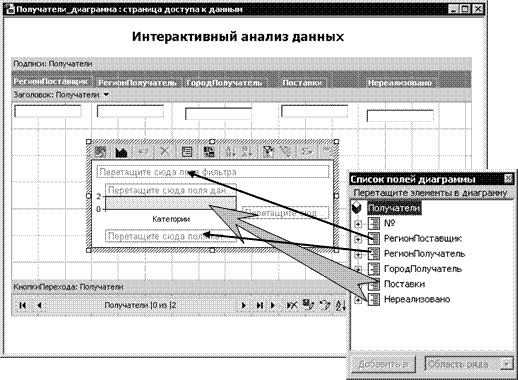Click the save record icon in navigation bar

[308, 305]
